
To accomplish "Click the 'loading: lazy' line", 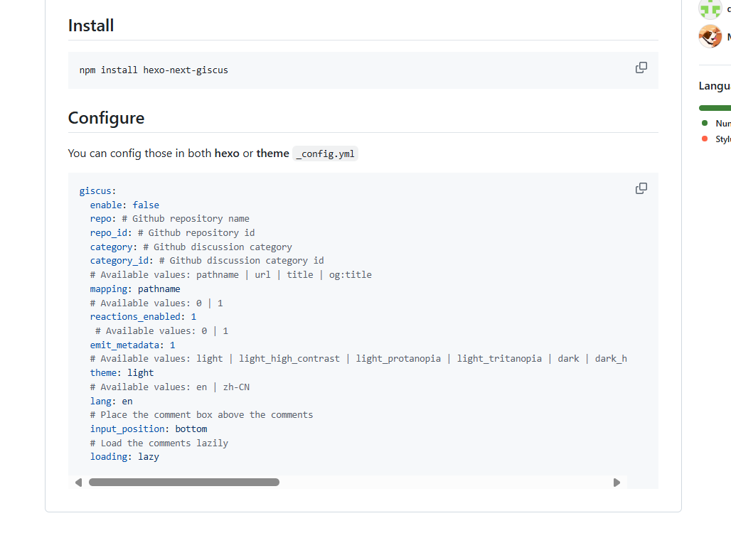I will [x=124, y=456].
